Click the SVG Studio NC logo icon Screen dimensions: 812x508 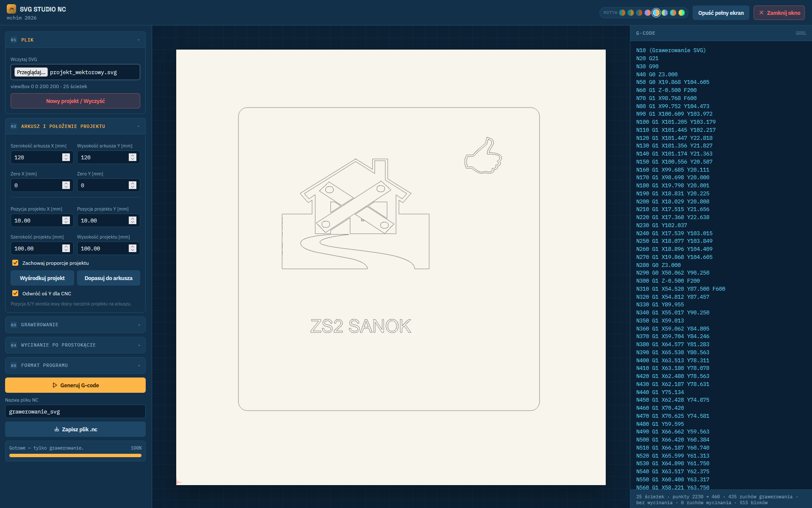(11, 9)
